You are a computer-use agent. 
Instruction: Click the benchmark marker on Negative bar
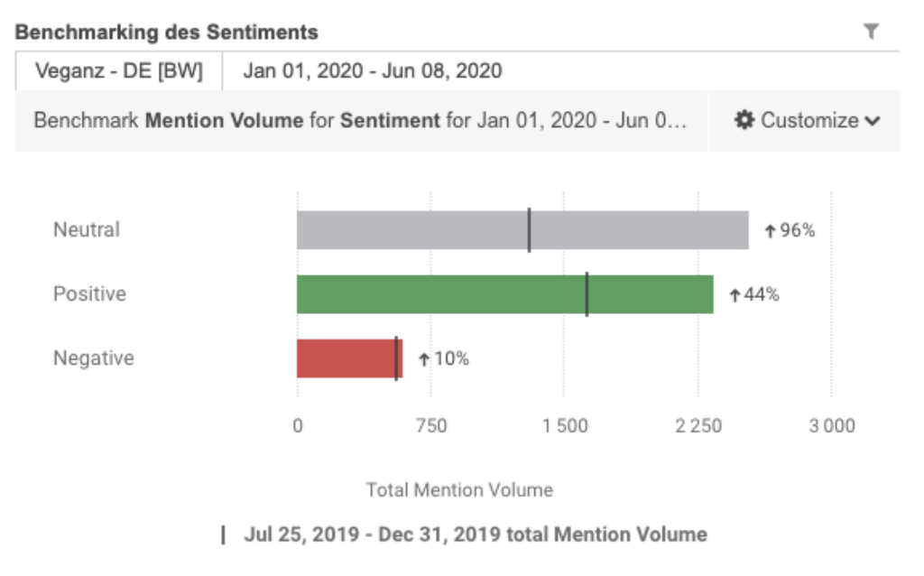coord(396,358)
